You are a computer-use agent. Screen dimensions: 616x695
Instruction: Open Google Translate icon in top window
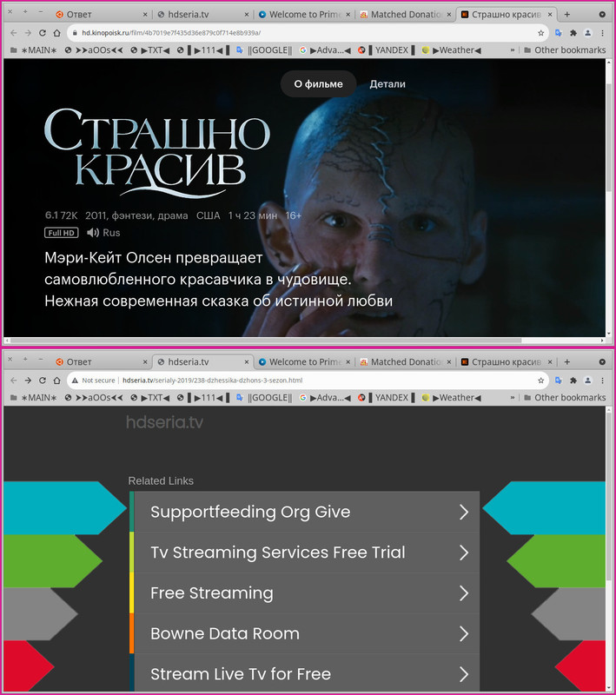pyautogui.click(x=559, y=33)
